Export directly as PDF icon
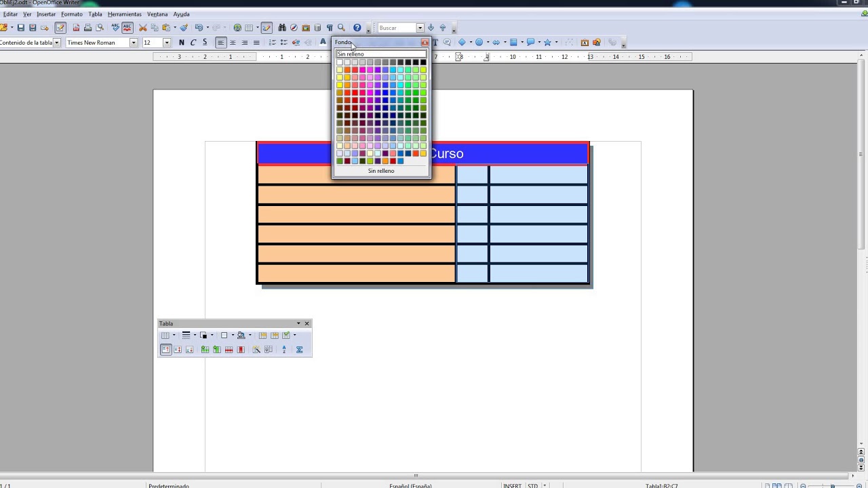The image size is (868, 488). tap(76, 28)
